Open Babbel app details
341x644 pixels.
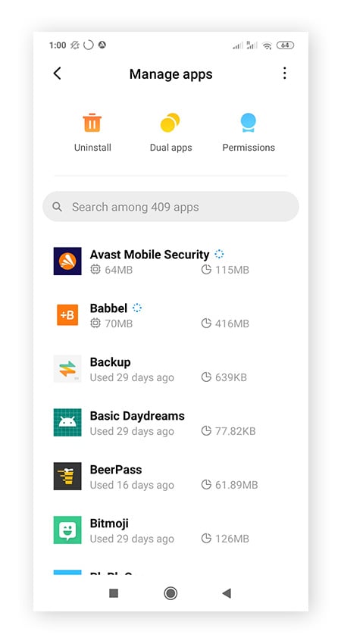(x=171, y=315)
